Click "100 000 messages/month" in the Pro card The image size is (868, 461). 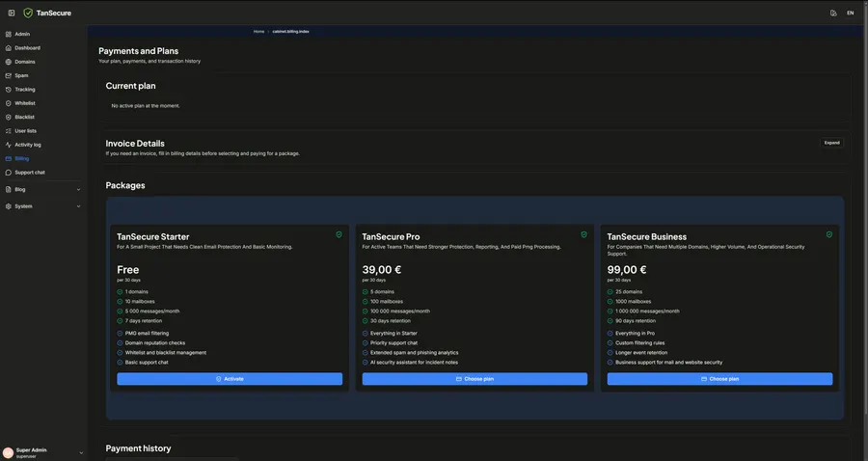coord(400,311)
